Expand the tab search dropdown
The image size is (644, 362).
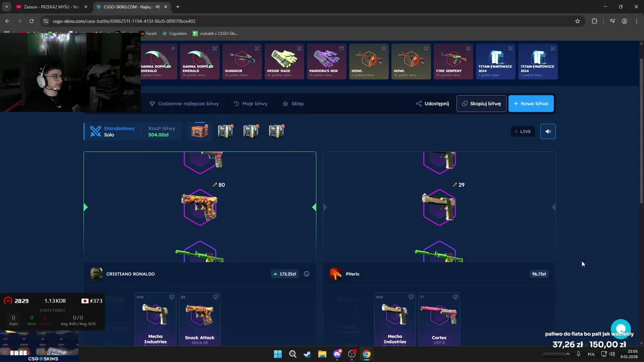point(6,7)
